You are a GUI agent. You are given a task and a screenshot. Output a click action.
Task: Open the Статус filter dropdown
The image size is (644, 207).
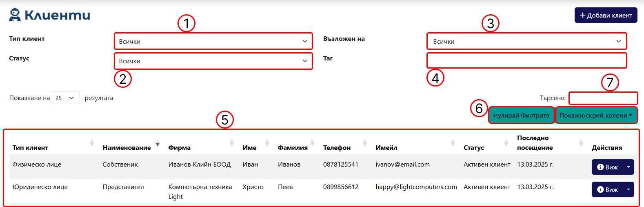[x=213, y=61]
